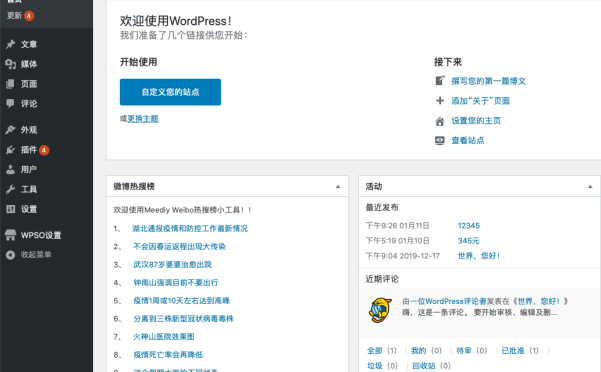This screenshot has height=372, width=601.
Task: Click the home icon beside 设置您的主页
Action: point(440,121)
